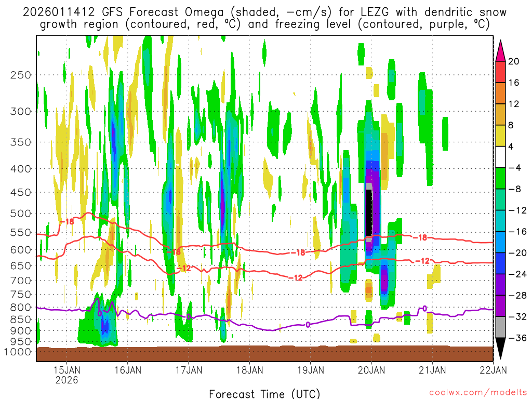Click the 400 pressure level label

point(21,169)
